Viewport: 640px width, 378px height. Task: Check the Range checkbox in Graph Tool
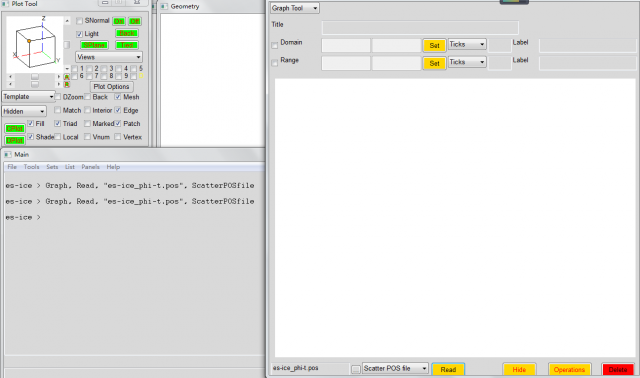click(275, 63)
